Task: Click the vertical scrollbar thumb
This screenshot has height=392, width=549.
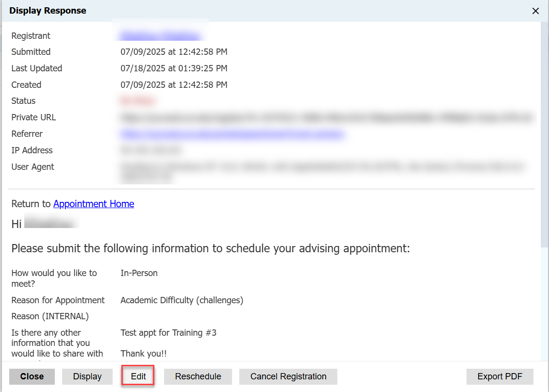Action: point(545,136)
